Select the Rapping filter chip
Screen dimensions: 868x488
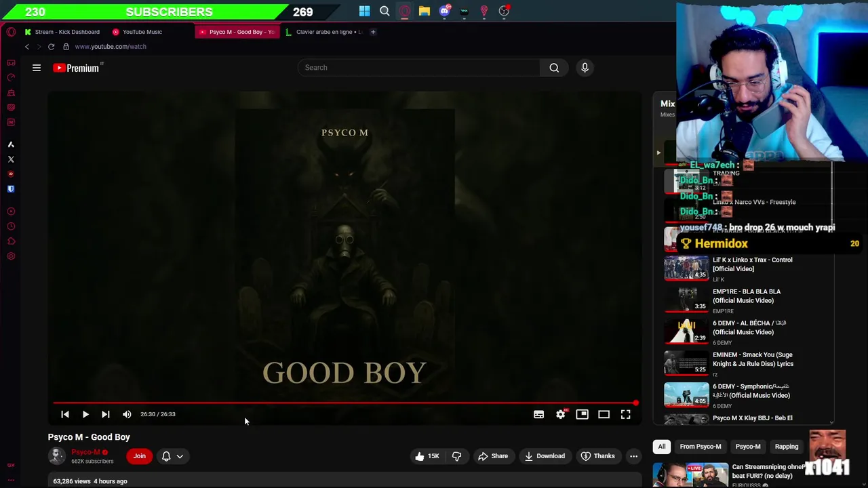[x=787, y=447]
